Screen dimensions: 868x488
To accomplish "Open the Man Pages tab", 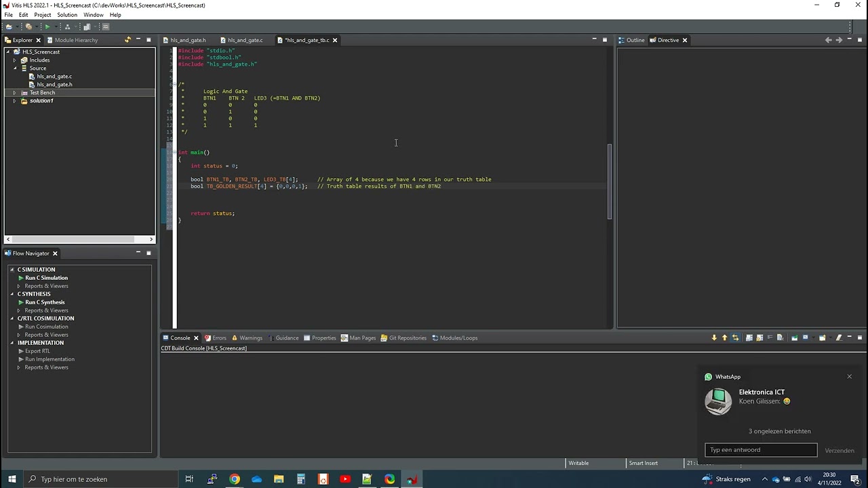I will (x=358, y=338).
